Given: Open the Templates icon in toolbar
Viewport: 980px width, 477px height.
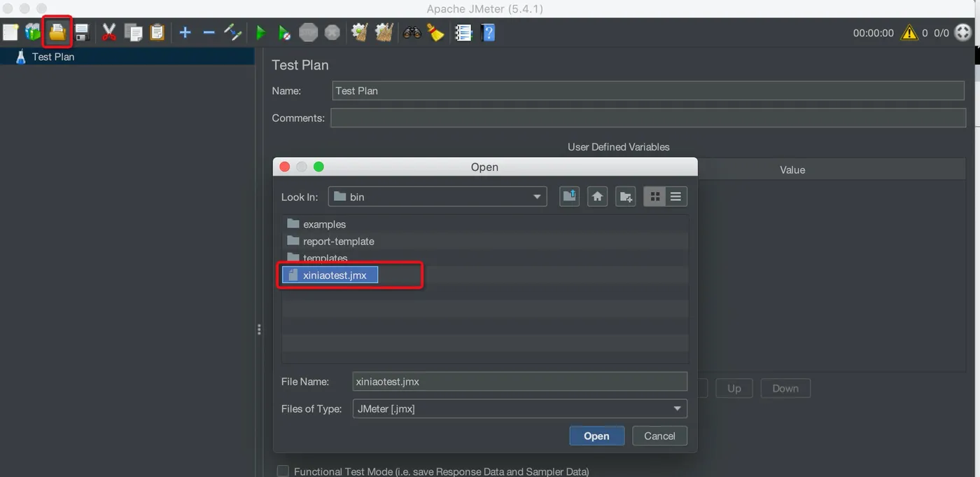Looking at the screenshot, I should tap(33, 32).
